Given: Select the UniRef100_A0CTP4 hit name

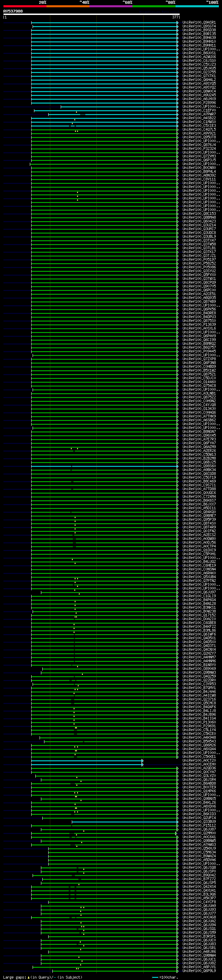Looking at the screenshot, I should pyautogui.click(x=199, y=546).
